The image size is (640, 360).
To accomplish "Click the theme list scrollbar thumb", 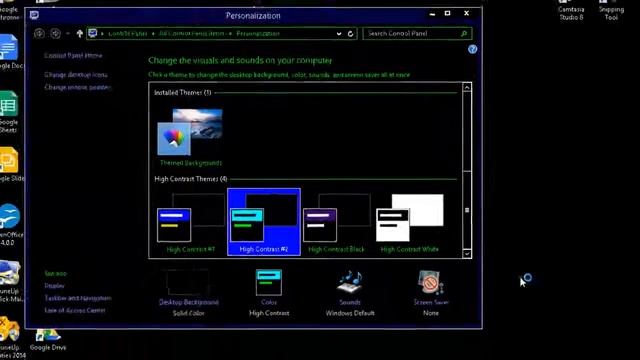I will pos(467,210).
